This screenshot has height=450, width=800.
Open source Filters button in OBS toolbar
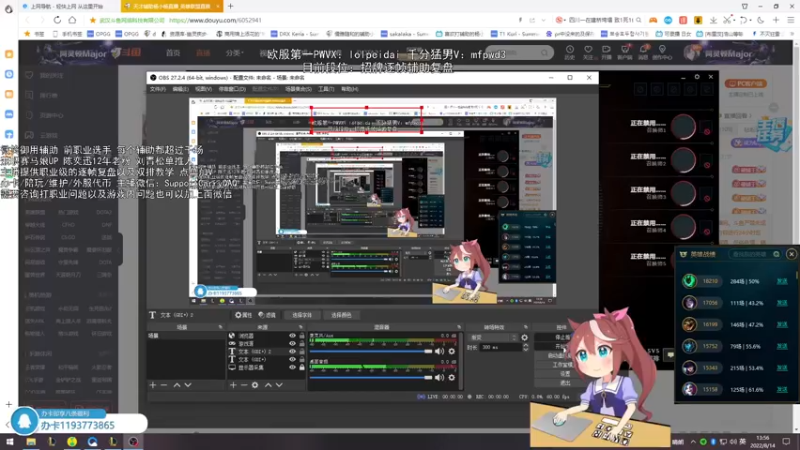coord(267,315)
